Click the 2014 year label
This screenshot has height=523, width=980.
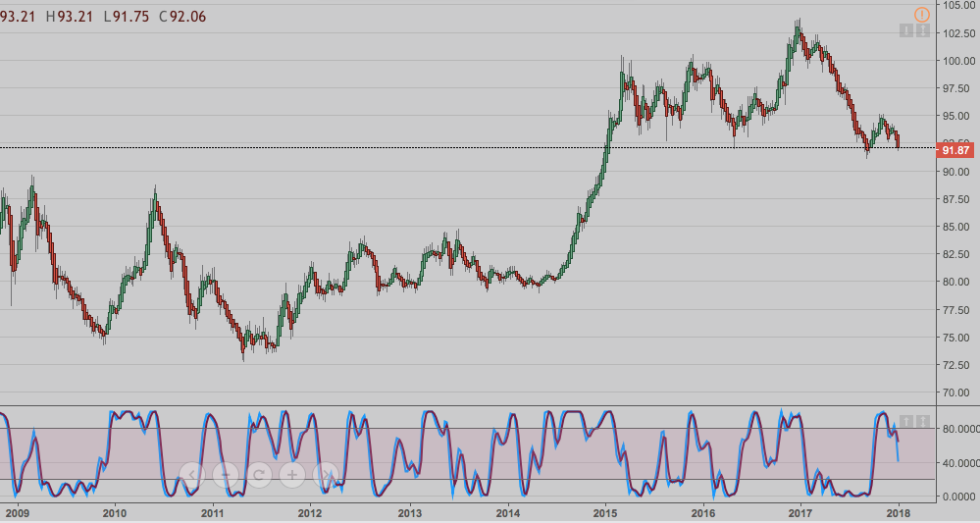click(x=508, y=513)
